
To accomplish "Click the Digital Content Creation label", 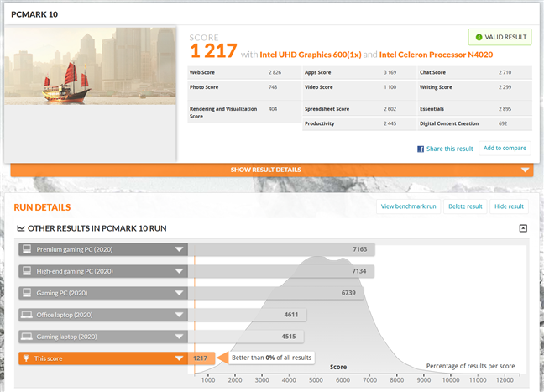I will coord(449,123).
